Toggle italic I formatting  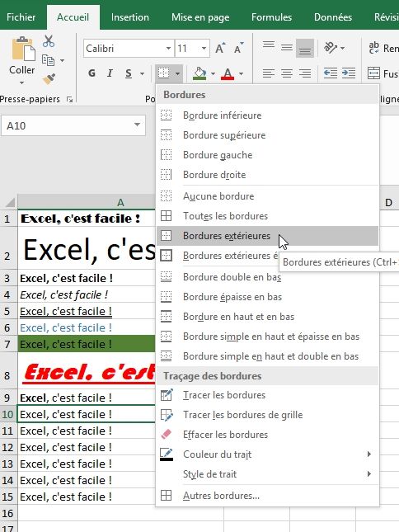110,73
